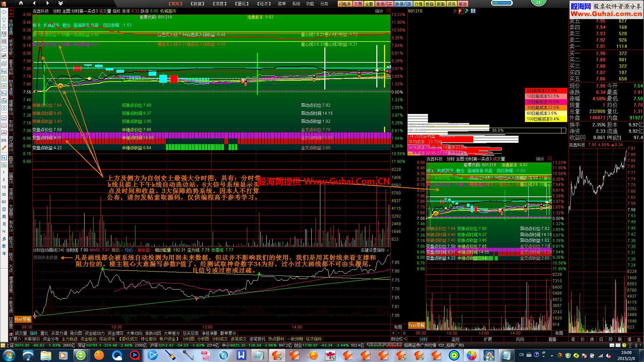
Task: Open the 菜单 menu
Action: click(x=282, y=4)
